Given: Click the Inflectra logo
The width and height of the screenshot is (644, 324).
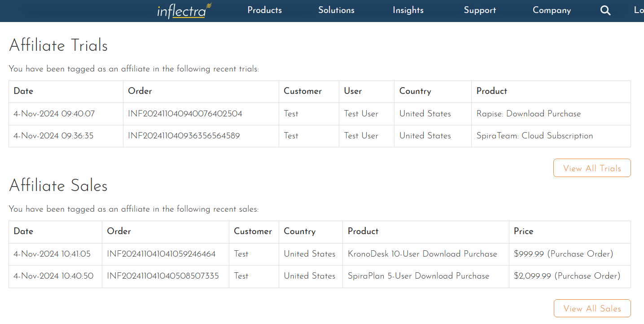Looking at the screenshot, I should [184, 10].
